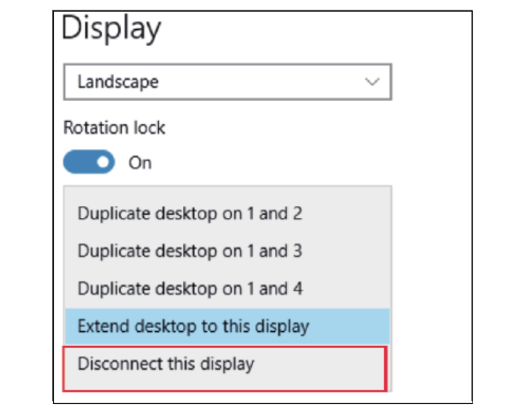Click the first entry in the multiple displays list
This screenshot has height=420, width=527.
(x=189, y=213)
